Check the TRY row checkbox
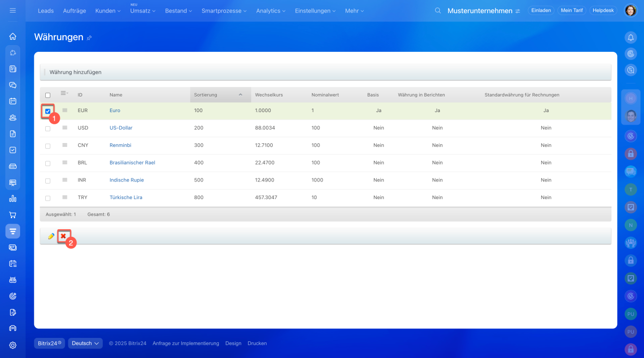 click(48, 198)
